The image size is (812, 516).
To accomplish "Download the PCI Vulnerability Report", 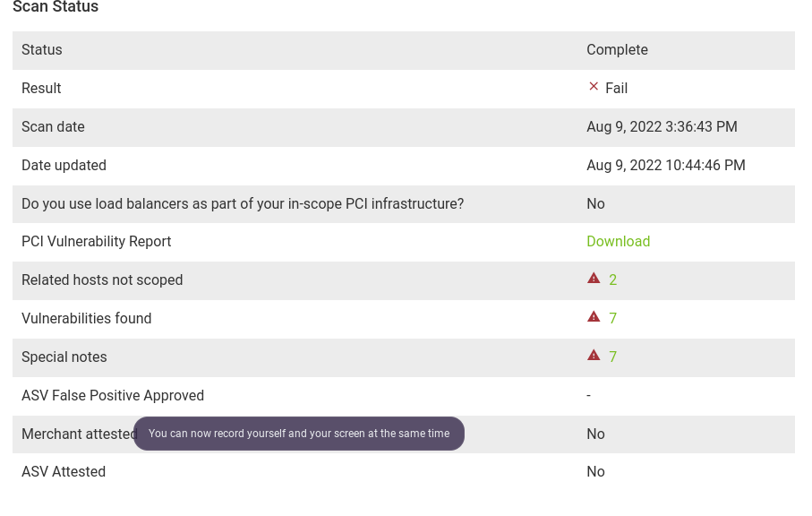I will [618, 242].
